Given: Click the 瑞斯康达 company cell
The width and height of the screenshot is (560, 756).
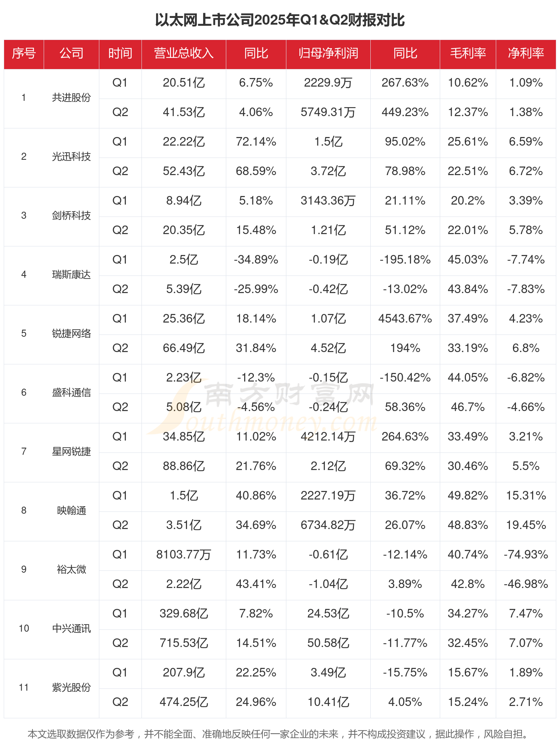Looking at the screenshot, I should coord(71,275).
